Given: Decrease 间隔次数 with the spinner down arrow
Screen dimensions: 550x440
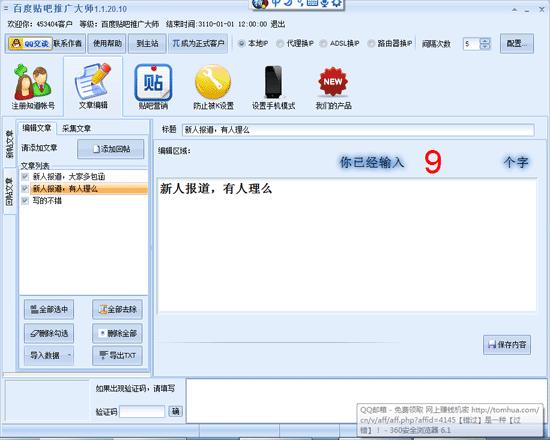Looking at the screenshot, I should coord(485,47).
